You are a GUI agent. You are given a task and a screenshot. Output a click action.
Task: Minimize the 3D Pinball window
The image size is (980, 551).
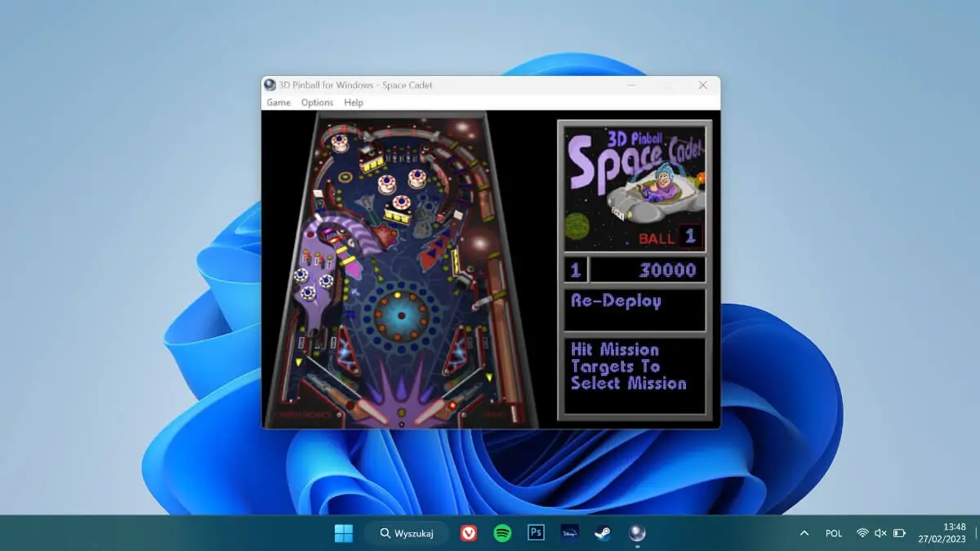pyautogui.click(x=630, y=85)
